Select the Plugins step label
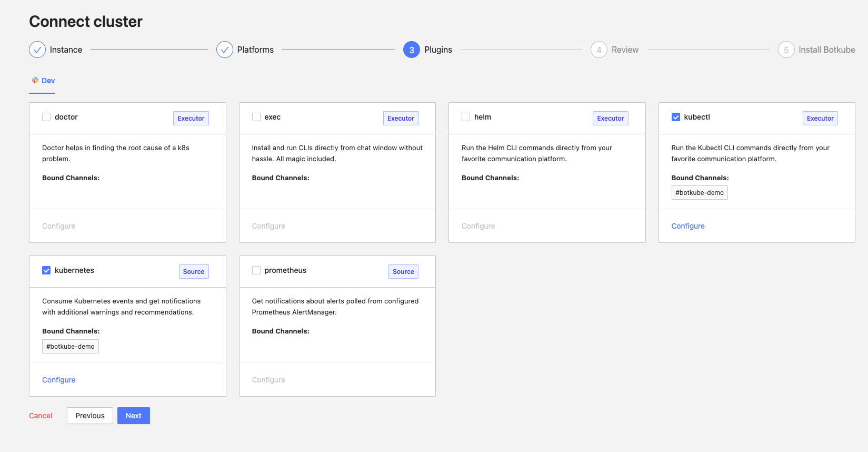This screenshot has width=868, height=452. pos(438,50)
